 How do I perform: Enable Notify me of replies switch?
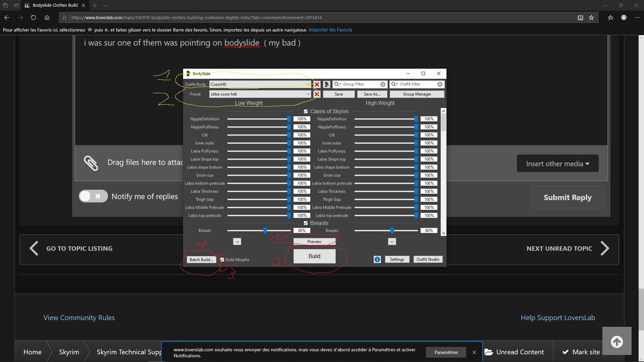(93, 196)
